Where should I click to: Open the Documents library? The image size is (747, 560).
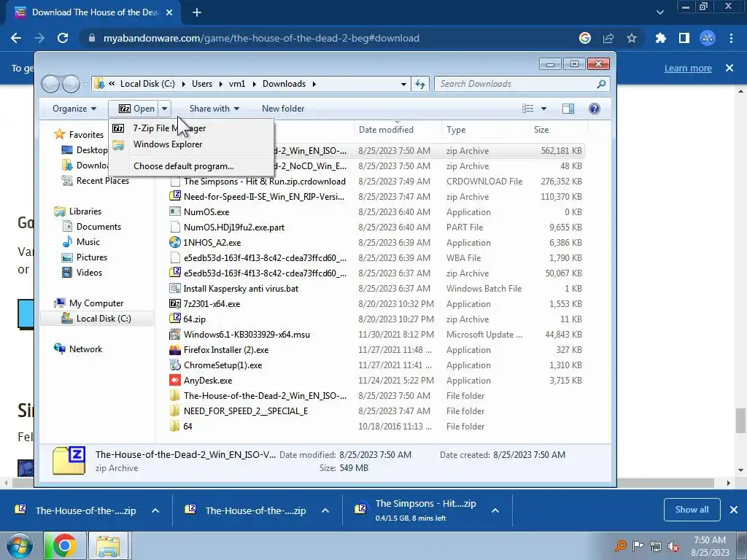[x=98, y=227]
